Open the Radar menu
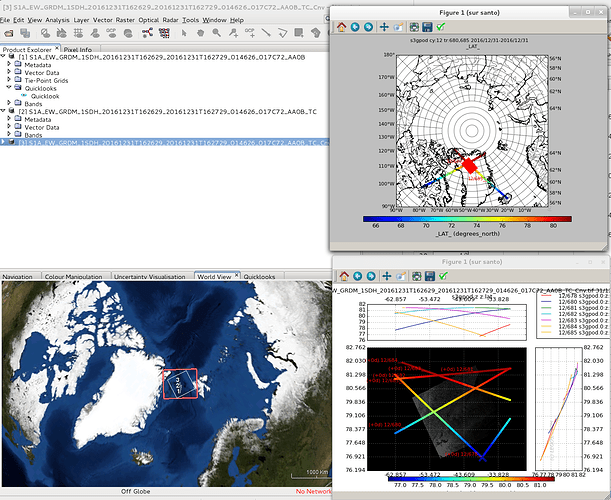The image size is (611, 500). coord(170,20)
